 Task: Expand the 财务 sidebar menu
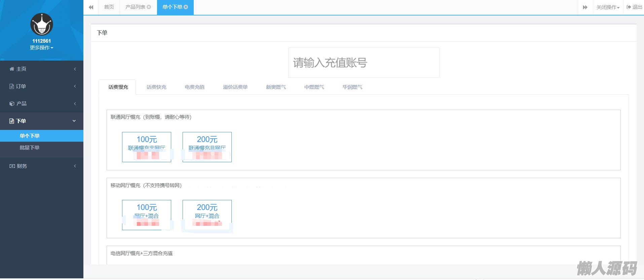42,166
